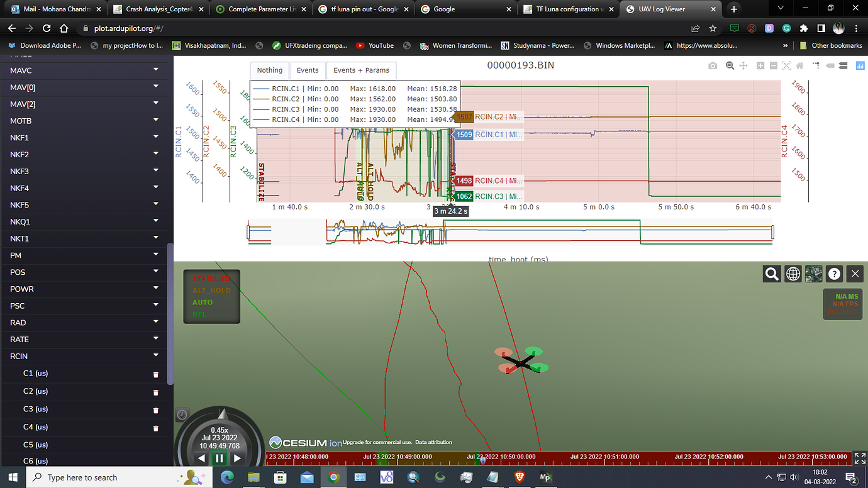Open the TF Luna configuration browser tab
Viewport: 868px width, 488px height.
[x=565, y=9]
